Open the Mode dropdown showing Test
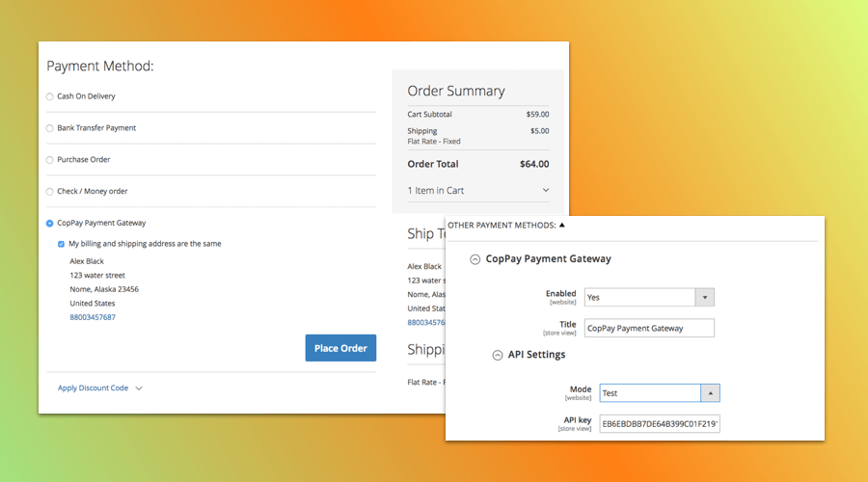This screenshot has width=868, height=482. click(x=660, y=393)
